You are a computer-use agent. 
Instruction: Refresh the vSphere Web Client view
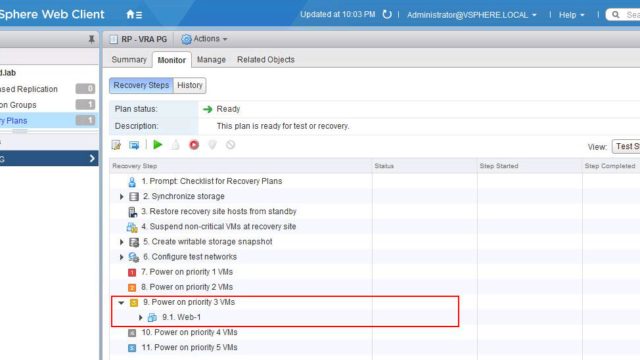point(387,14)
